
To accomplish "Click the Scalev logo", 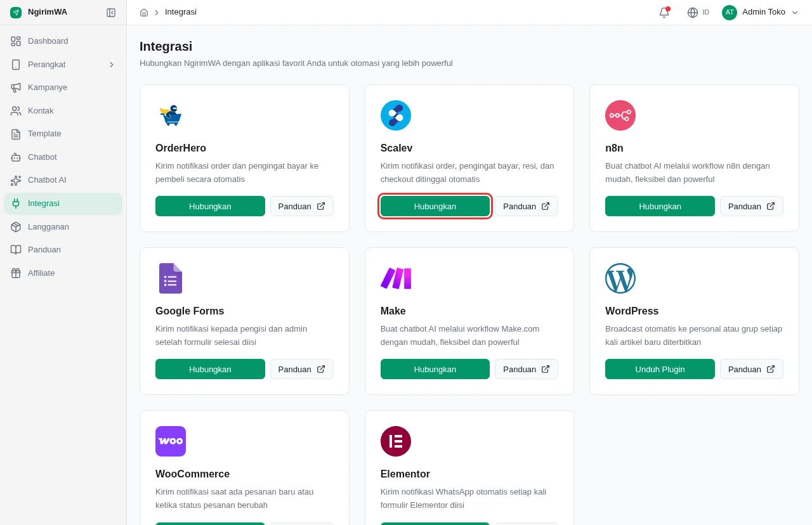I will (396, 115).
